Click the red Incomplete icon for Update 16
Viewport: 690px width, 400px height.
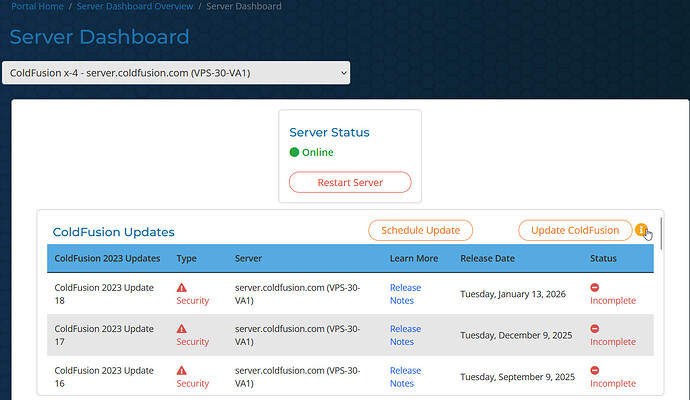click(x=595, y=370)
